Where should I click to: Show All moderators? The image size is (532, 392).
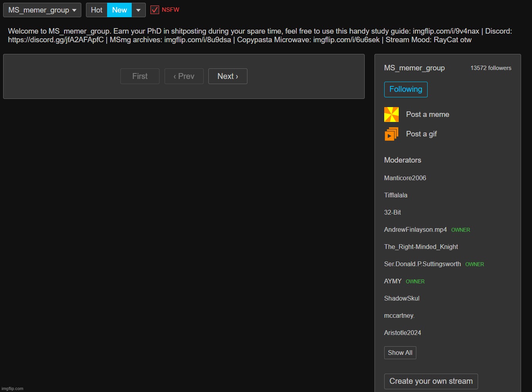(x=400, y=353)
